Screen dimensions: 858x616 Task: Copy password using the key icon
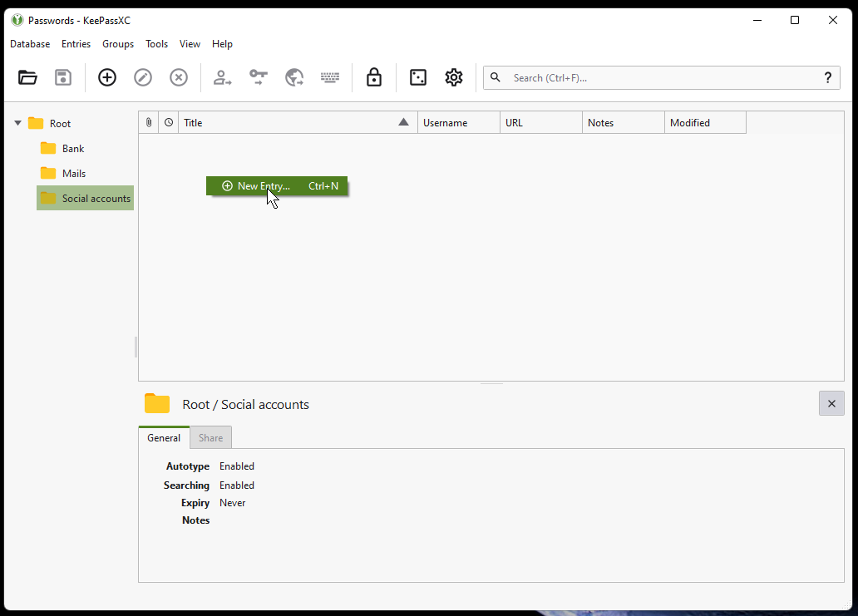click(259, 77)
